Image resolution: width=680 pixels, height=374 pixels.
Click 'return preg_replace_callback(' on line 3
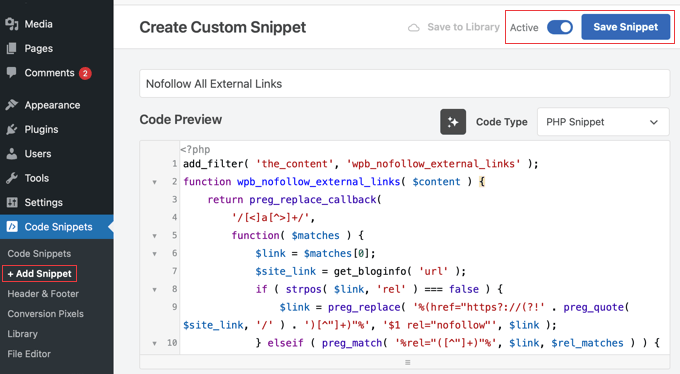(x=294, y=200)
